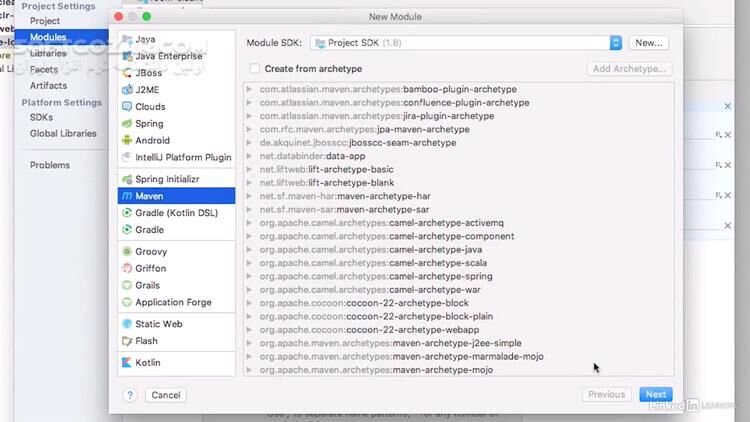Expand the bamboo-plugin-archetype entry

point(249,89)
